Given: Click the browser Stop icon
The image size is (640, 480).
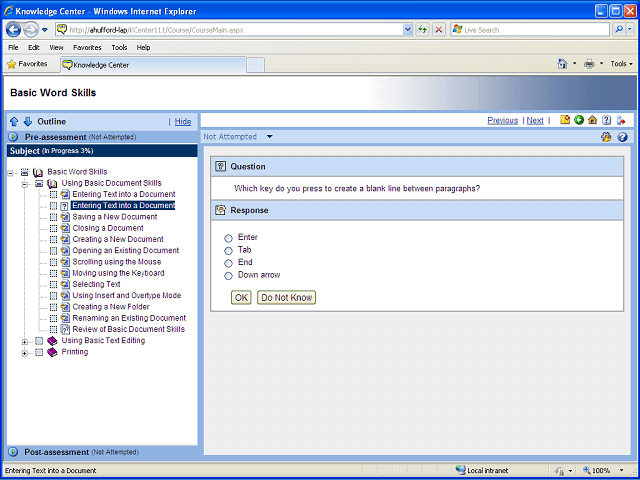Looking at the screenshot, I should tap(439, 29).
